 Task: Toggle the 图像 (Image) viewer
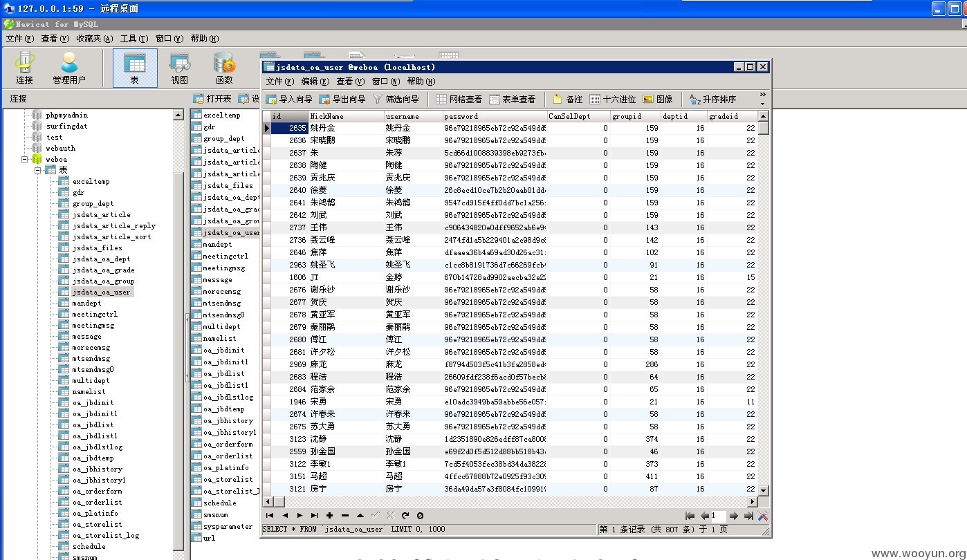click(x=657, y=100)
